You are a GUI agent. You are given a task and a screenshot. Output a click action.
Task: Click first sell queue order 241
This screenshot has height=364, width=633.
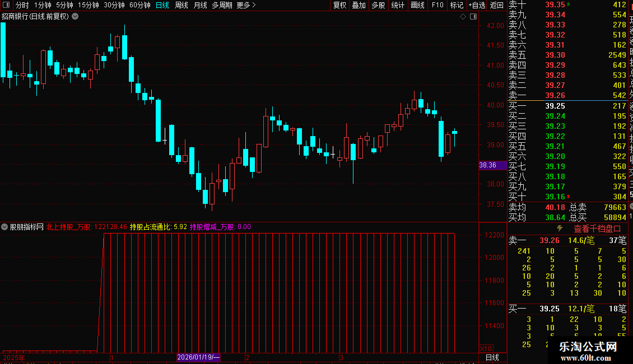tap(524, 251)
